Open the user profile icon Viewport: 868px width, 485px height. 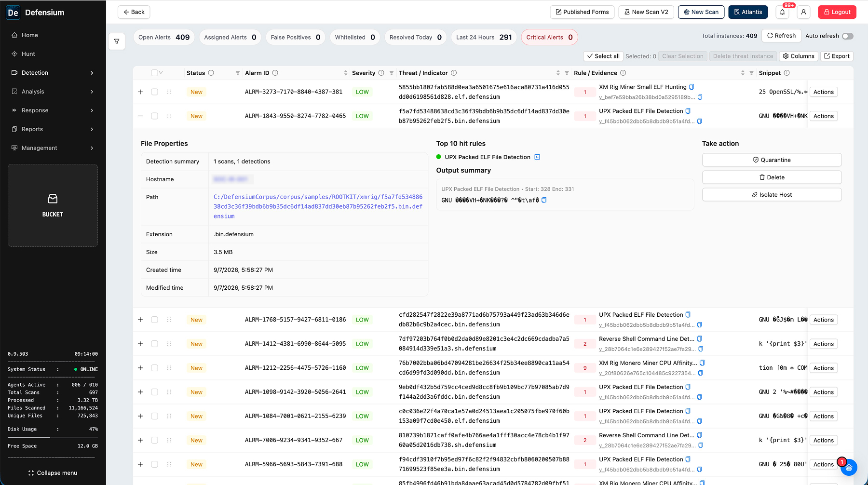803,12
